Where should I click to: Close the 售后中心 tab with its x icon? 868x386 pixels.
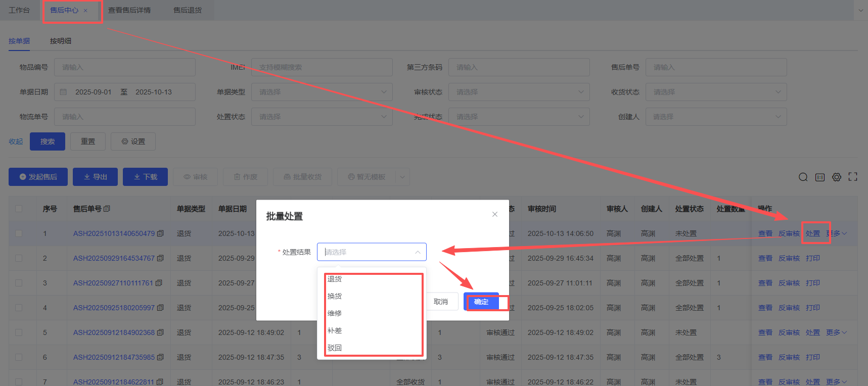coord(85,11)
